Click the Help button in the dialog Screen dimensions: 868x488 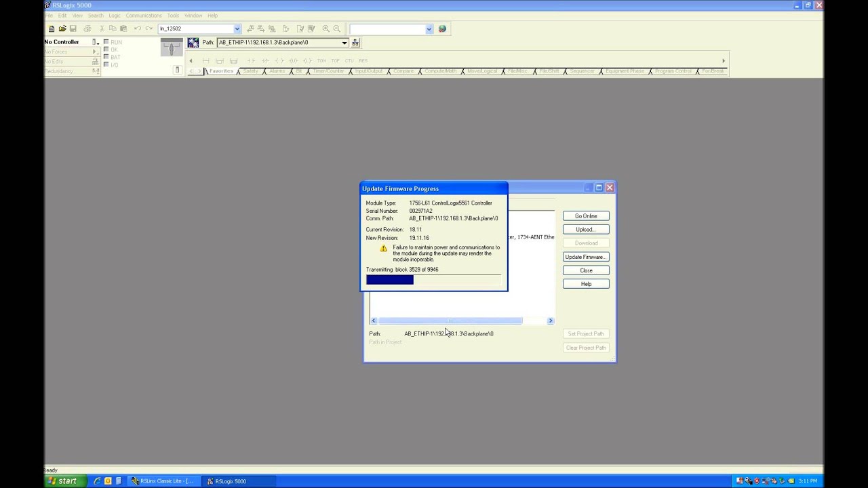click(x=586, y=284)
